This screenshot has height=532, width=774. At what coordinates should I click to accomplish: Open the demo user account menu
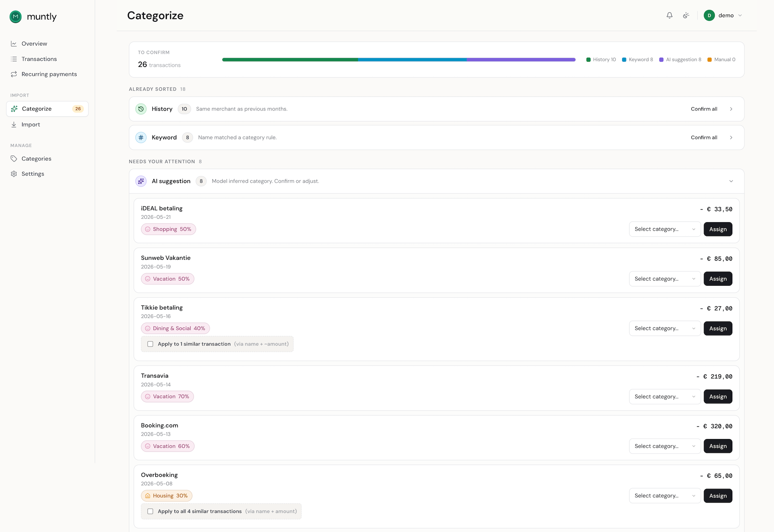723,15
